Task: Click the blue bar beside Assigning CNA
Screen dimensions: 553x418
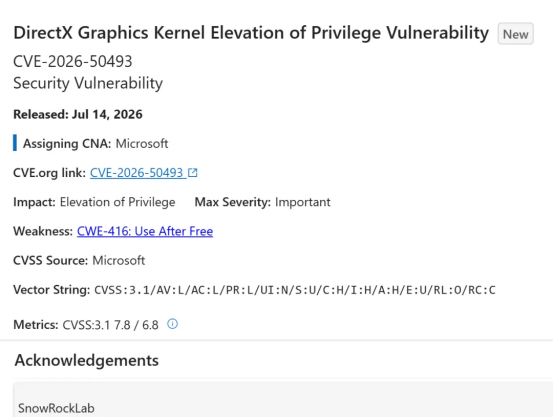Action: (15, 143)
